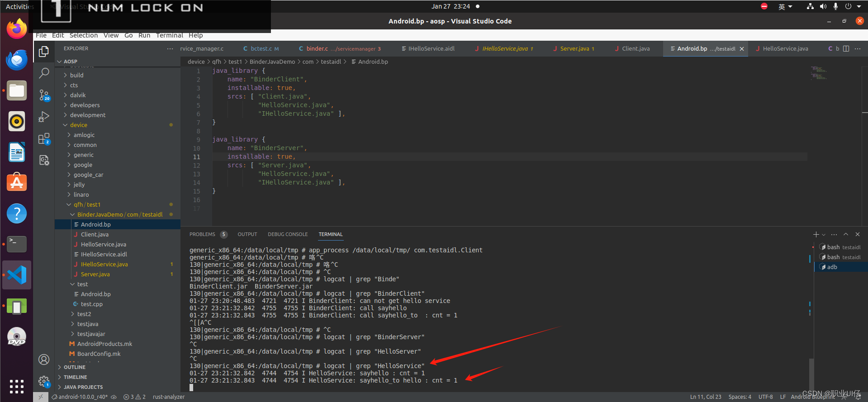Open Source Control view with 20 changes
Viewport: 868px width, 402px height.
point(44,95)
